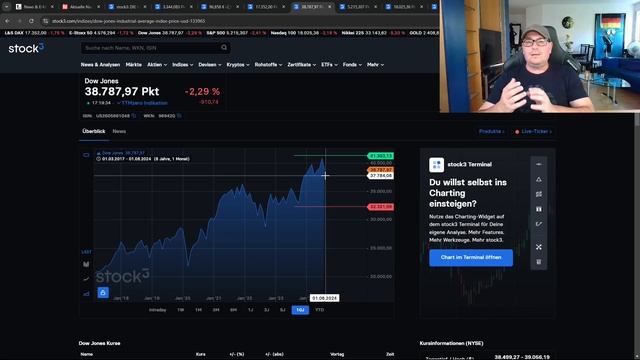Click the red Live-Ticker dot icon
The image size is (640, 360).
pos(517,132)
